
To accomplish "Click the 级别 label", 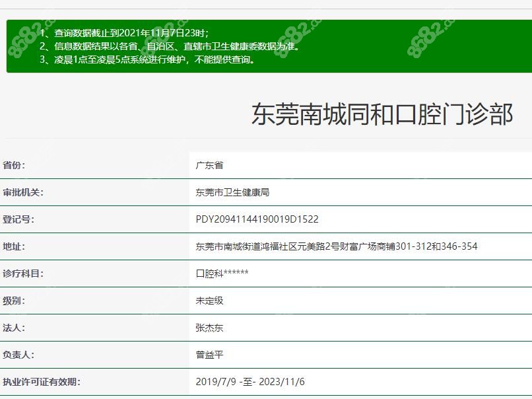I will tap(14, 301).
